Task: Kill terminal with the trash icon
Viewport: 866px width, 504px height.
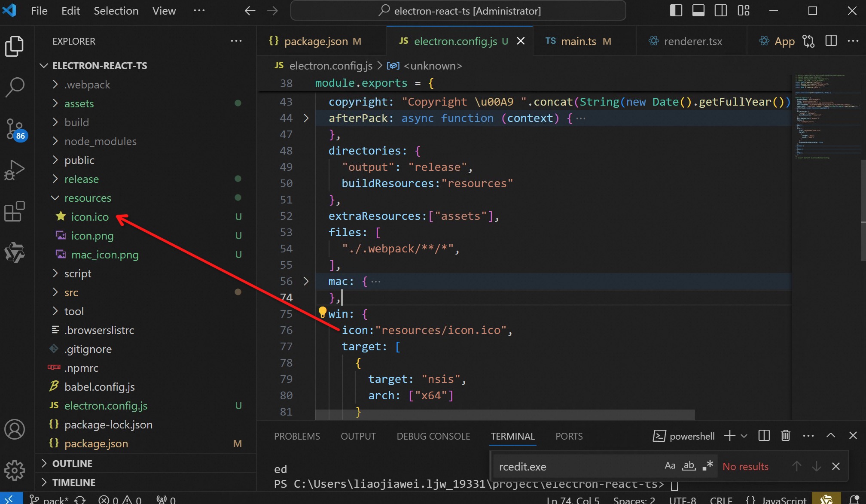Action: pos(785,436)
